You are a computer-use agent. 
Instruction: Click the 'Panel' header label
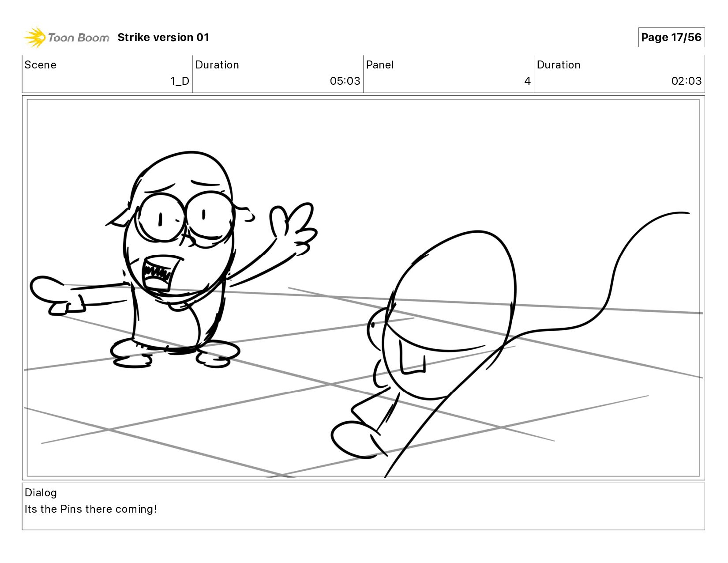[380, 65]
